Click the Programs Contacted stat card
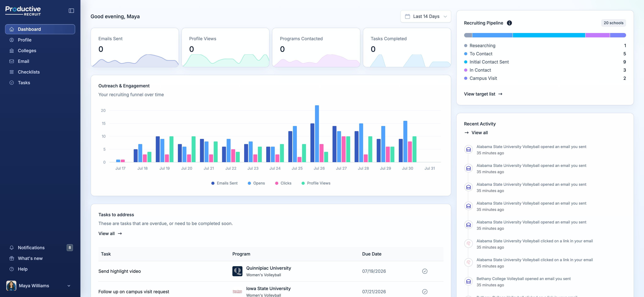Image resolution: width=644 pixels, height=297 pixels. pyautogui.click(x=316, y=47)
